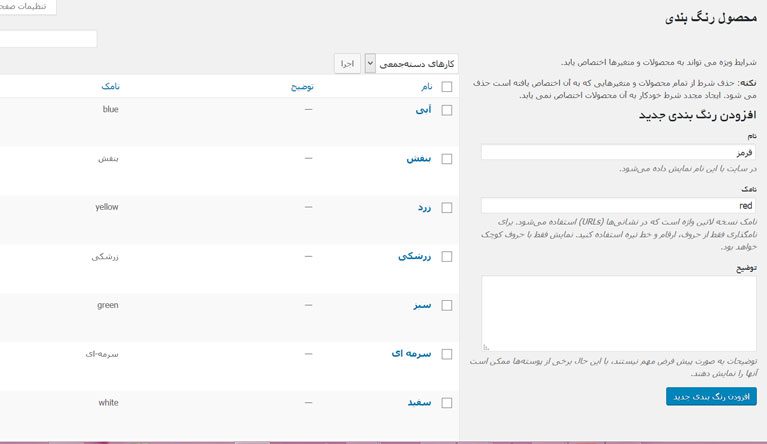The height and width of the screenshot is (444, 767).
Task: Click the نامک slug field containing red
Action: [618, 205]
